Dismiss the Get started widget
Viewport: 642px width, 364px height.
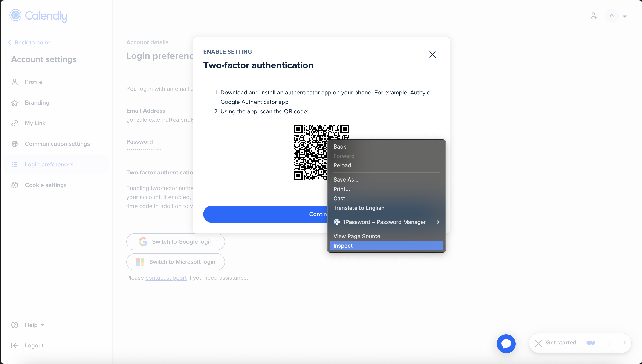(x=538, y=343)
